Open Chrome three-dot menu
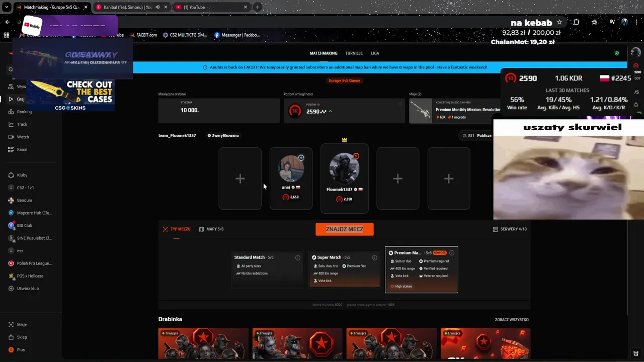644x362 pixels. tap(636, 22)
